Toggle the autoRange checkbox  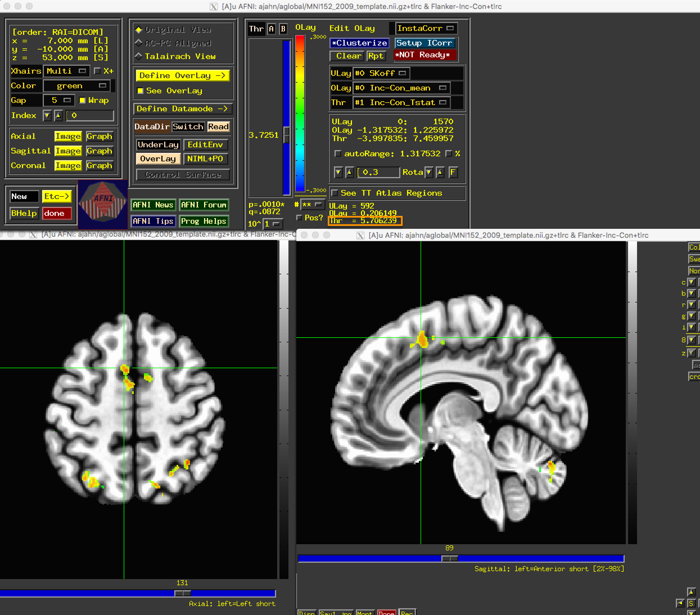[338, 154]
